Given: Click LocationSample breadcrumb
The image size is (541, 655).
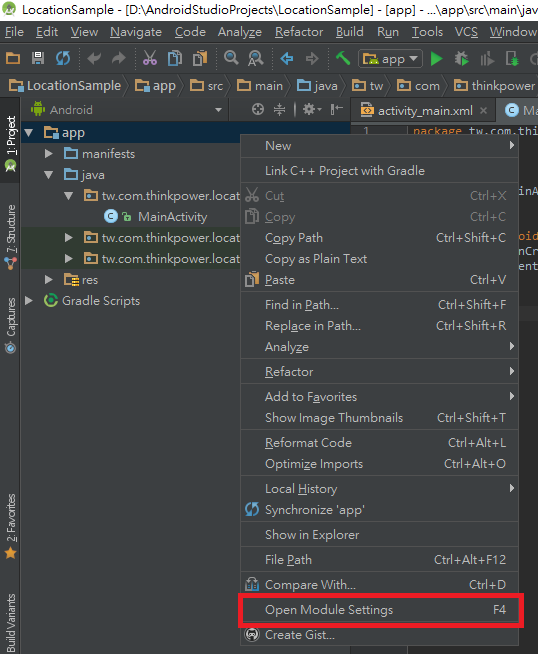Looking at the screenshot, I should (65, 86).
